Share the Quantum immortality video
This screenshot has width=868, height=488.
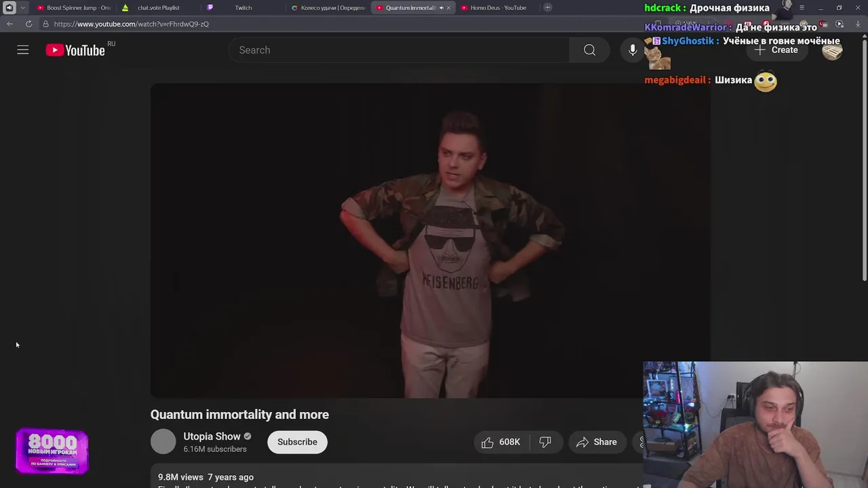click(x=597, y=442)
